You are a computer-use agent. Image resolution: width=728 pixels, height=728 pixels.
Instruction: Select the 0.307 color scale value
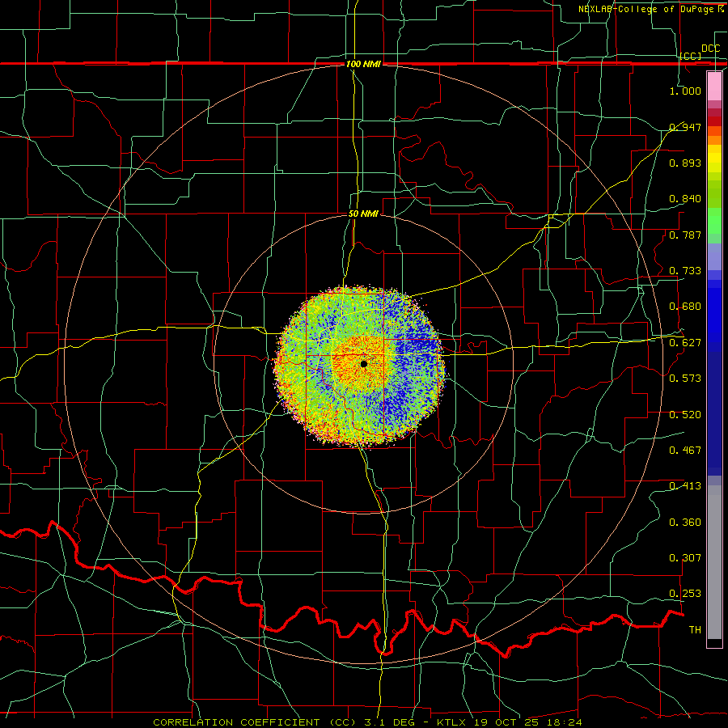[685, 558]
